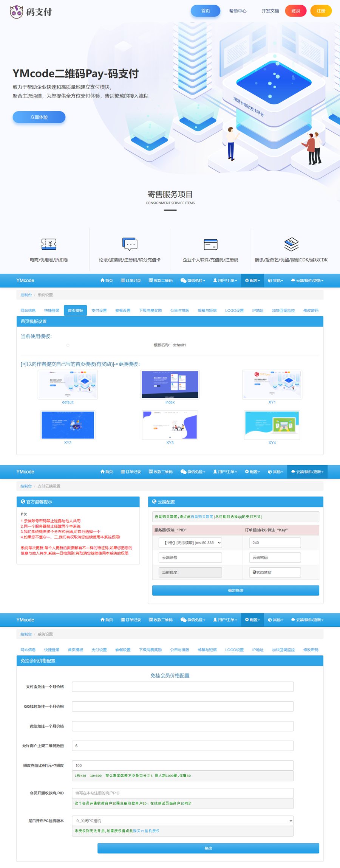Submit with the 确定修改 button

point(235,590)
